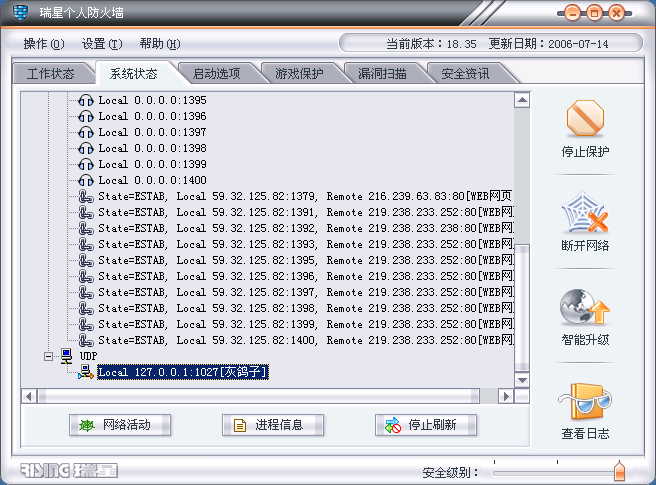Click connection icon of local port 1395 ESTAB row
Image resolution: width=656 pixels, height=485 pixels.
(x=86, y=260)
